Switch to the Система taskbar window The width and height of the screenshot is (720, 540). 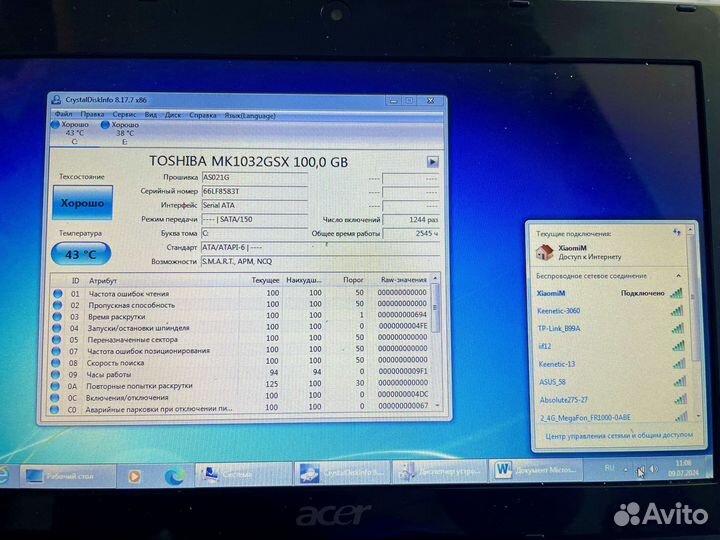click(243, 474)
